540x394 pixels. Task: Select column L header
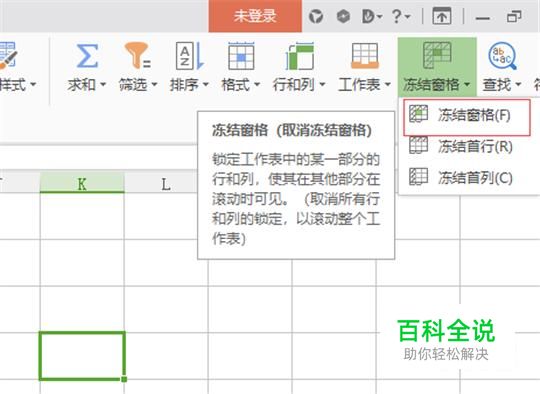[x=166, y=184]
